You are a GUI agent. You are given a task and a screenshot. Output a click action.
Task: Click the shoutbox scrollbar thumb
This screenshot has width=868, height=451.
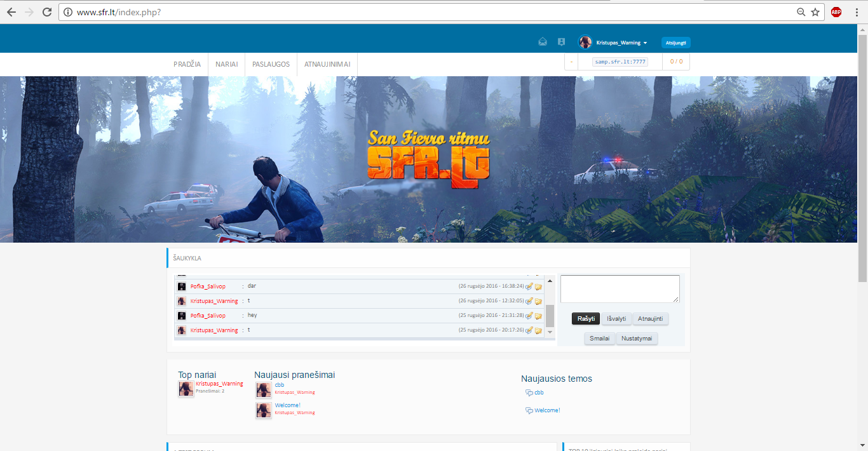click(550, 315)
